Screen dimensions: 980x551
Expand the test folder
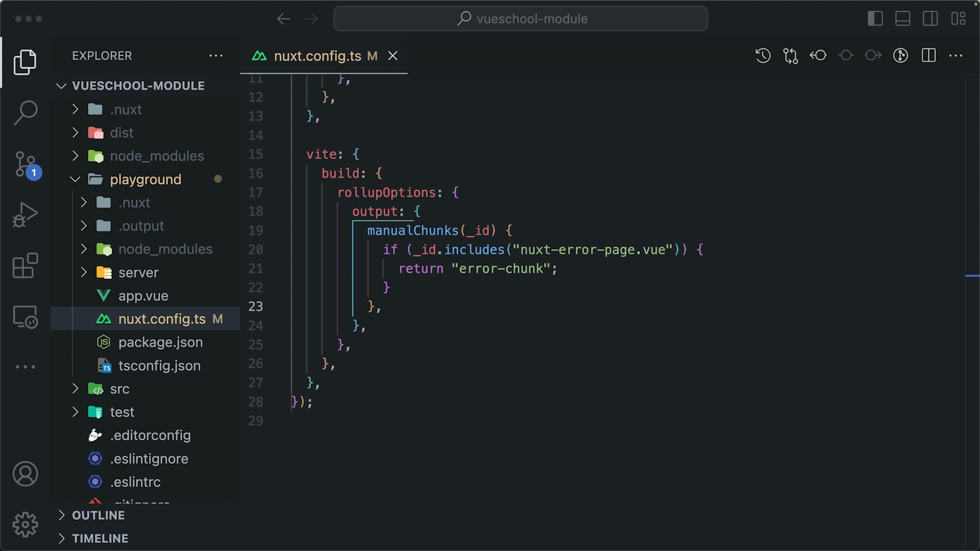point(145,412)
